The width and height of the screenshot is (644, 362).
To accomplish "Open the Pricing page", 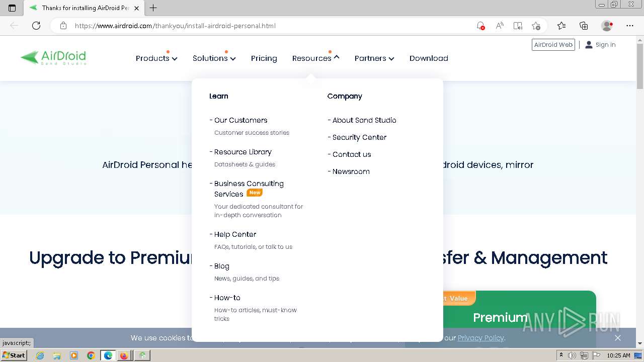I will pyautogui.click(x=264, y=58).
